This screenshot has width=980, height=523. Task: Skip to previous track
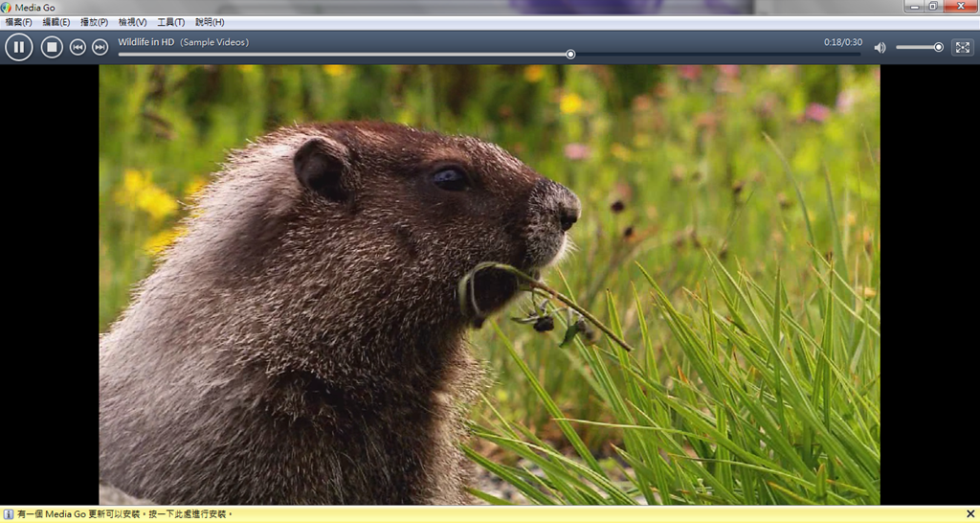(x=78, y=47)
